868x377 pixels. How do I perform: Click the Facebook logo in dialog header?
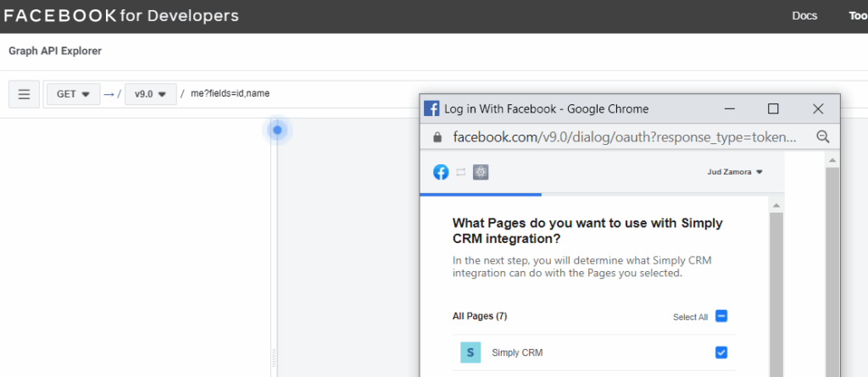(441, 172)
